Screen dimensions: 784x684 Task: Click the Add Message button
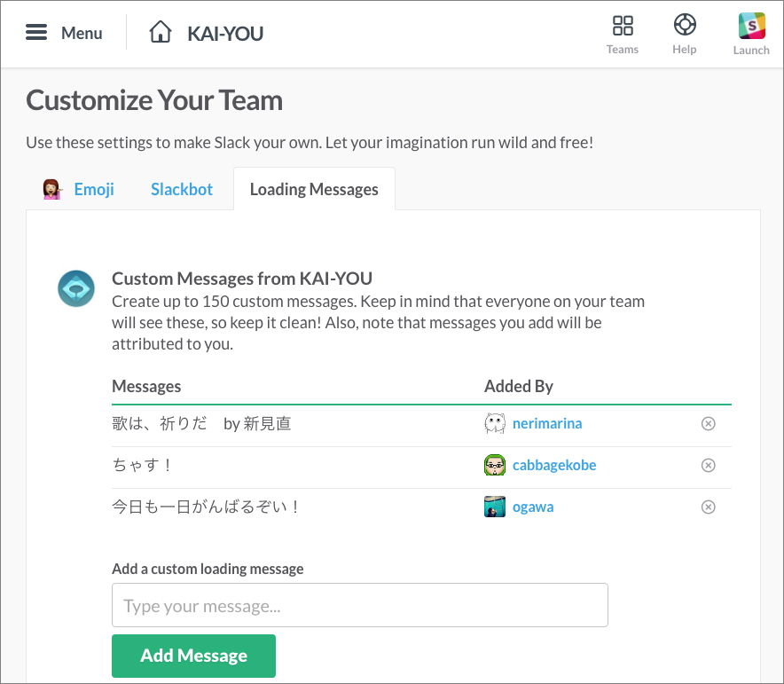[193, 656]
